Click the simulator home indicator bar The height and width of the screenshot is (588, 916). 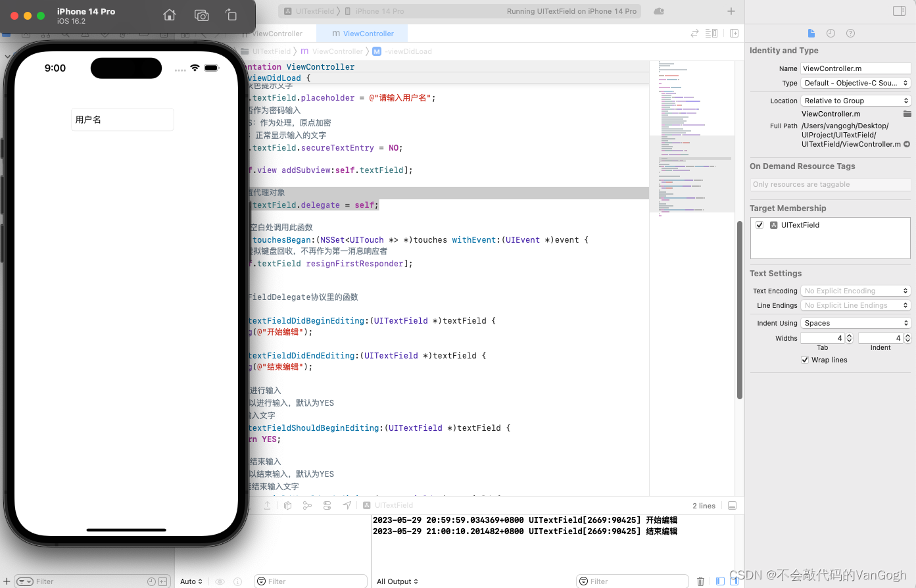126,530
